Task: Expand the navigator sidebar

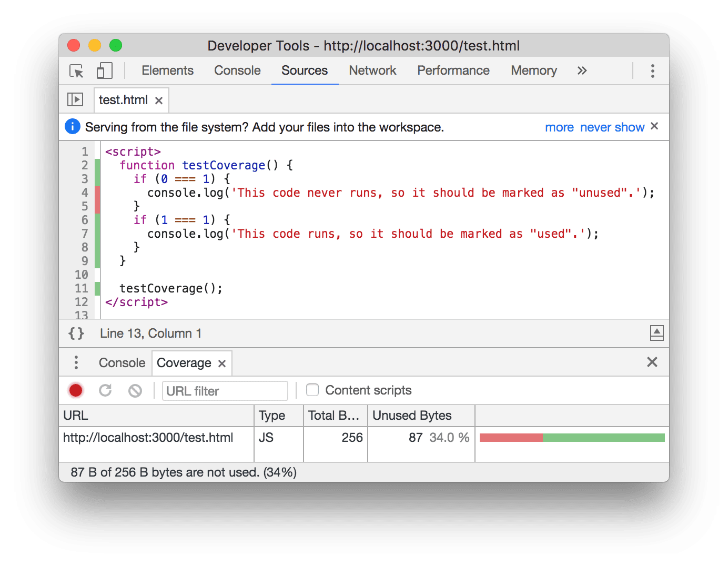Action: (x=75, y=99)
